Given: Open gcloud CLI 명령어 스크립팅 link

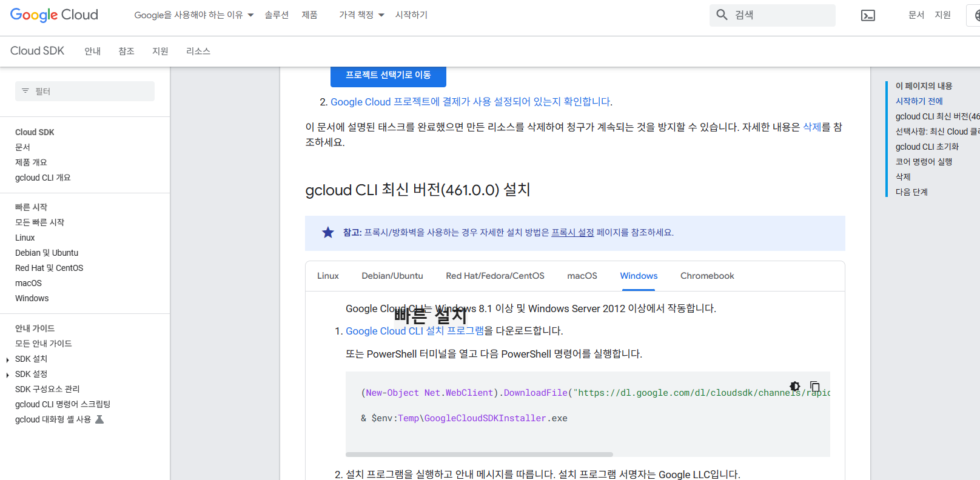Looking at the screenshot, I should [62, 404].
